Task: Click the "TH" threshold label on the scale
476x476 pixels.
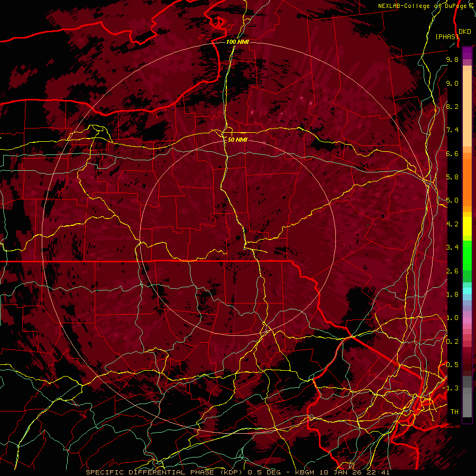Action: click(454, 412)
